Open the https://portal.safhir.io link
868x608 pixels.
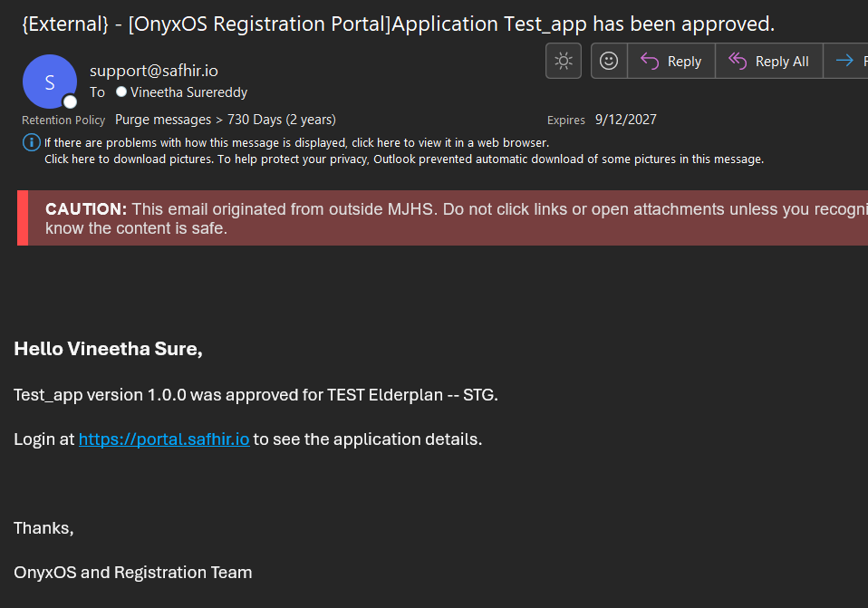(x=163, y=439)
